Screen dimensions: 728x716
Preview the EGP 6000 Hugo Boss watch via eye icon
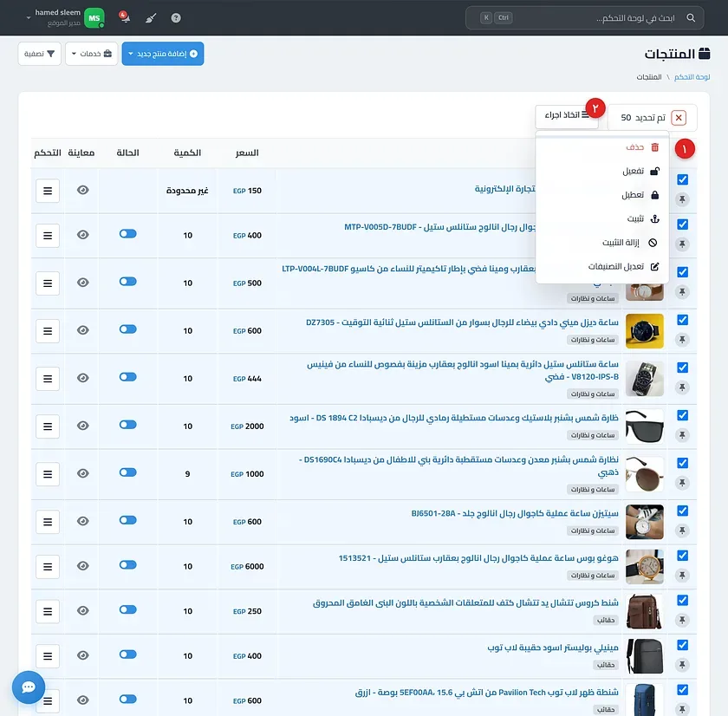click(x=83, y=565)
